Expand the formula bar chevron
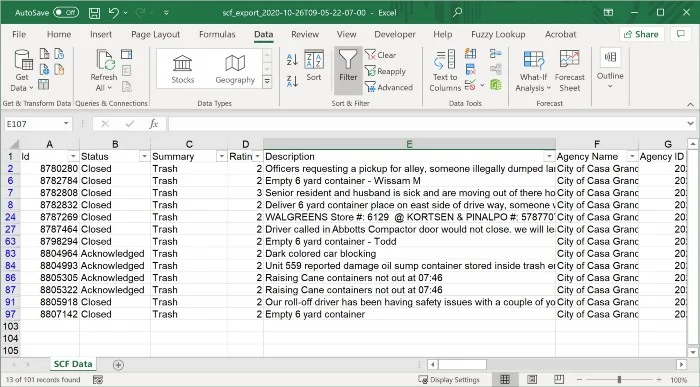 coord(690,124)
